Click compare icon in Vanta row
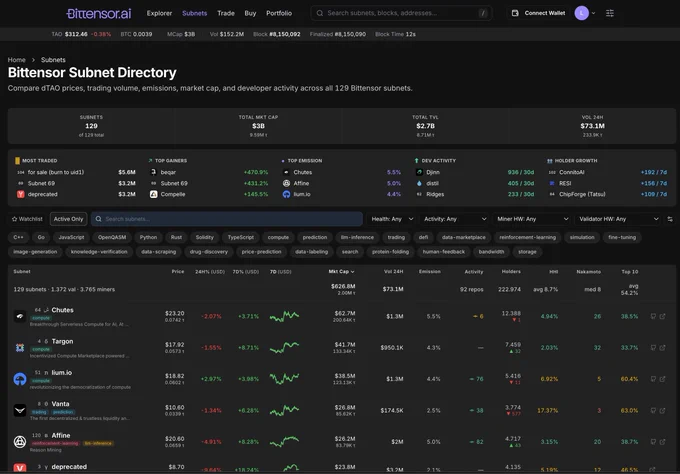Viewport: 680px width, 474px height. pos(653,410)
